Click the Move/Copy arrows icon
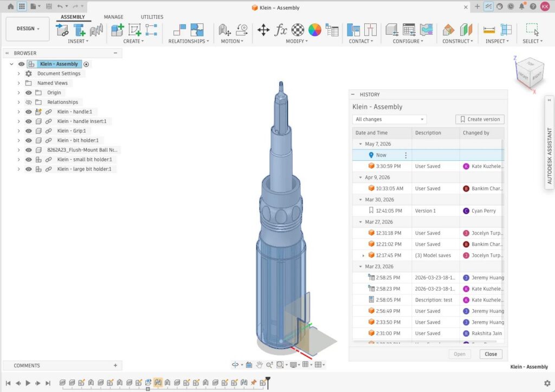 (x=263, y=30)
